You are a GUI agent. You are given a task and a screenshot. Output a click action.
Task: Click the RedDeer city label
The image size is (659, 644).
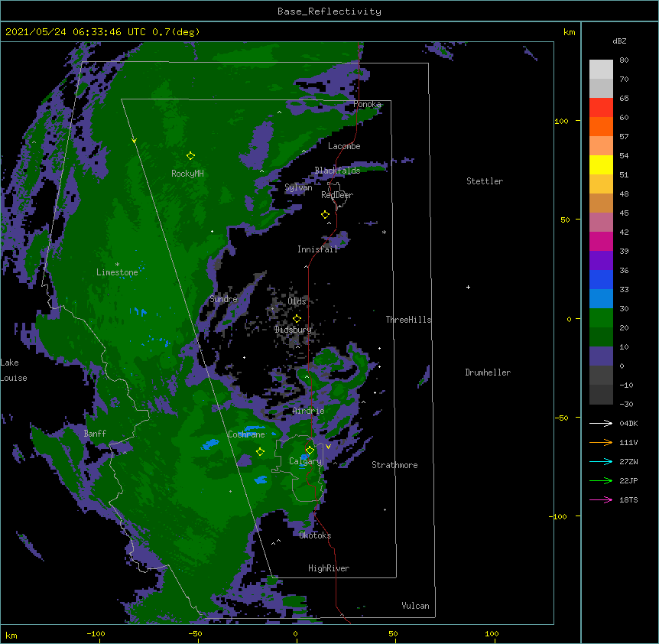[x=337, y=195]
